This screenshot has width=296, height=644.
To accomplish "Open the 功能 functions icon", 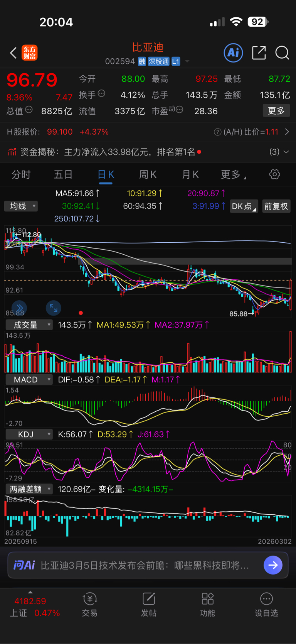I will click(x=208, y=599).
